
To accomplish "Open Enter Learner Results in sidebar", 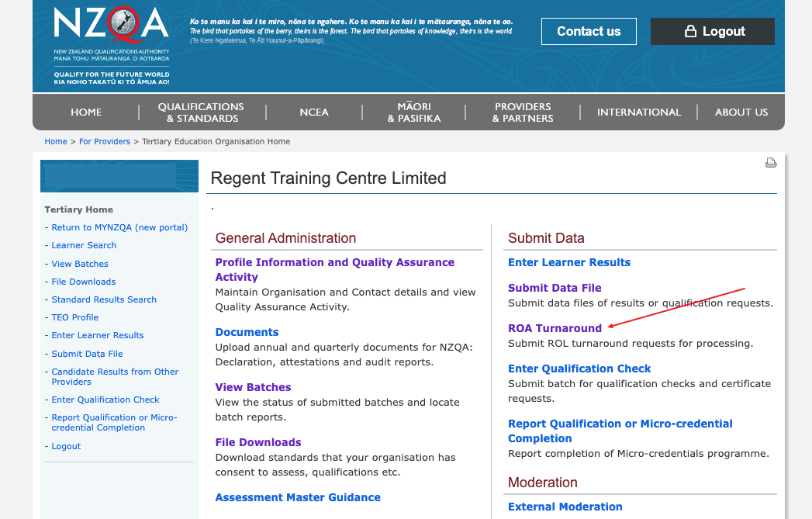I will pyautogui.click(x=98, y=336).
